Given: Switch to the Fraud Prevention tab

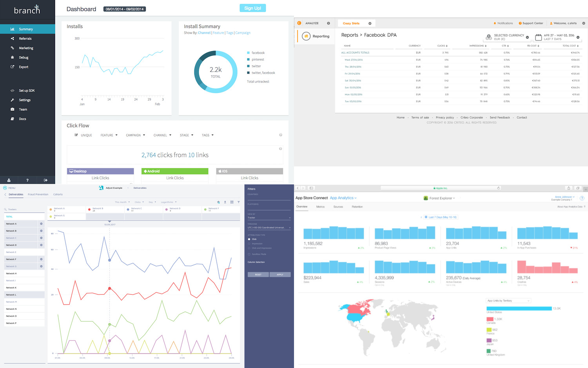Looking at the screenshot, I should (x=38, y=194).
